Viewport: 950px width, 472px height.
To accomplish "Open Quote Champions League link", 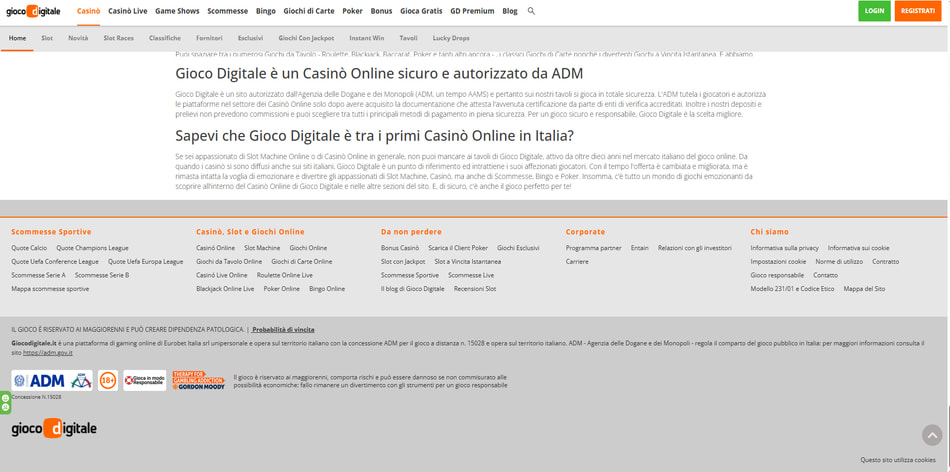I will tap(92, 248).
